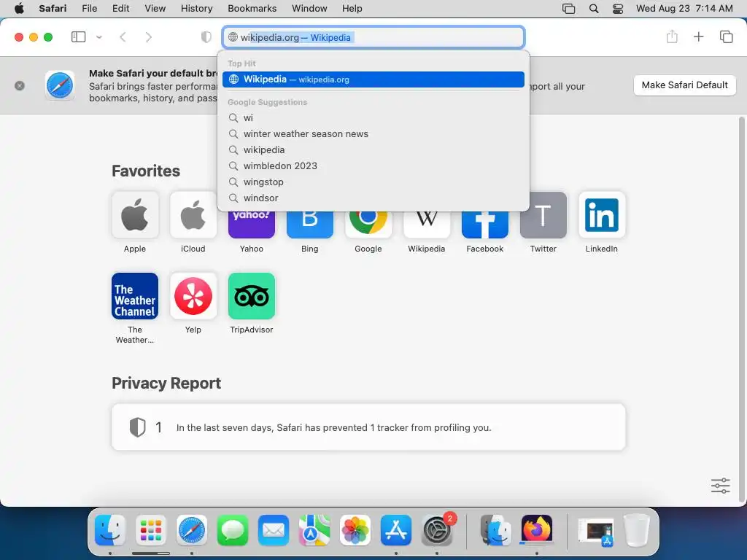Screen dimensions: 747x560
Task: Open the Help menu
Action: pyautogui.click(x=352, y=8)
